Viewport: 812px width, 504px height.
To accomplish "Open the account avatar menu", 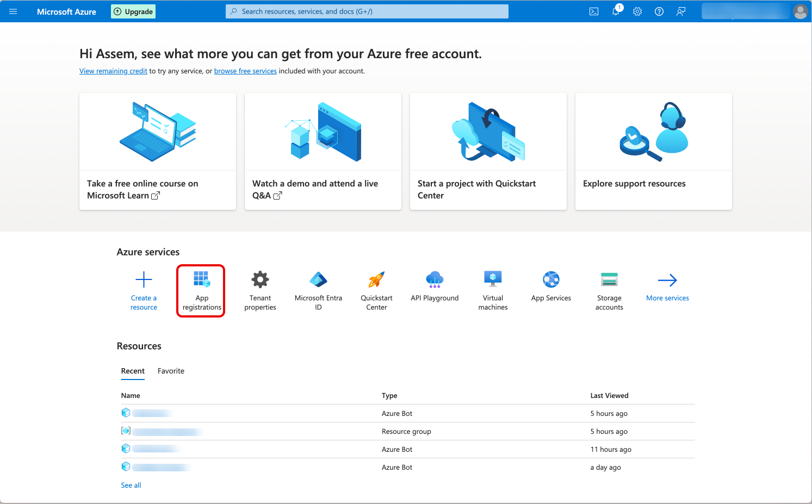I will 801,11.
